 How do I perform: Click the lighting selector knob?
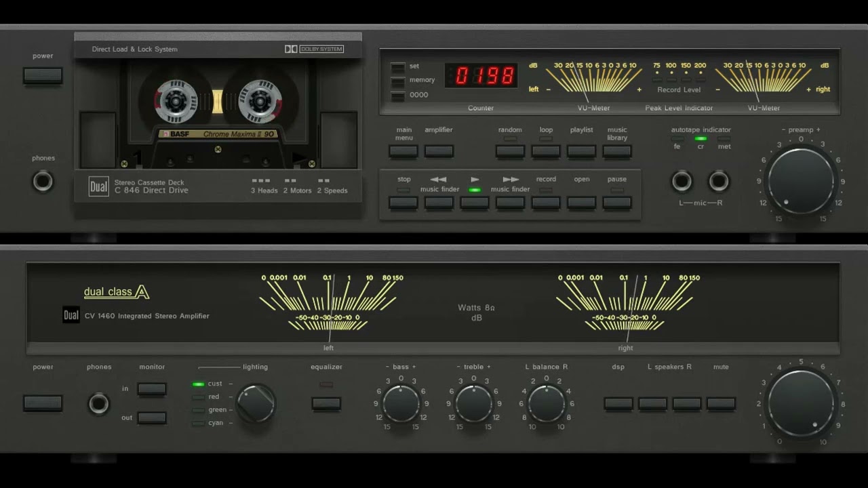point(256,403)
